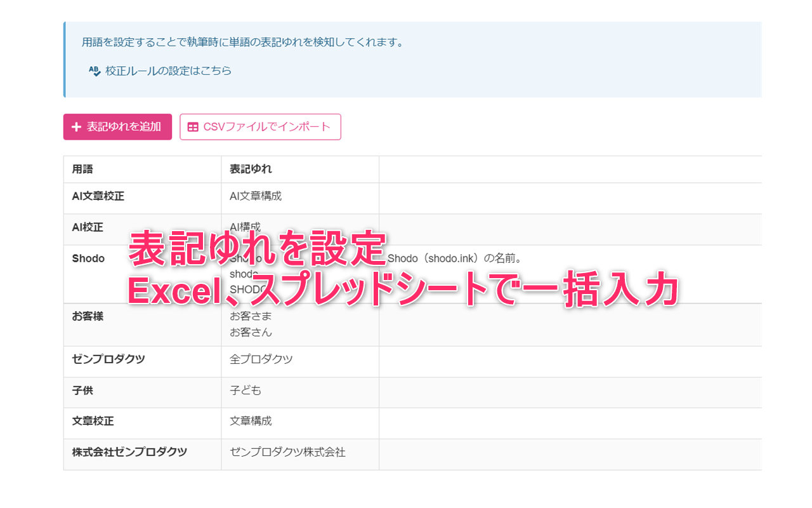The height and width of the screenshot is (508, 812).
Task: Click the 全プロダクツ variant cell
Action: pos(300,361)
